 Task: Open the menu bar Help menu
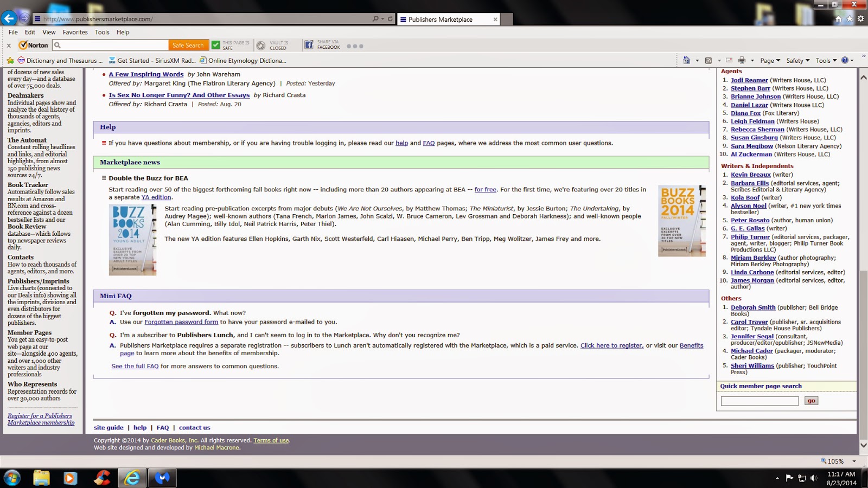coord(123,32)
